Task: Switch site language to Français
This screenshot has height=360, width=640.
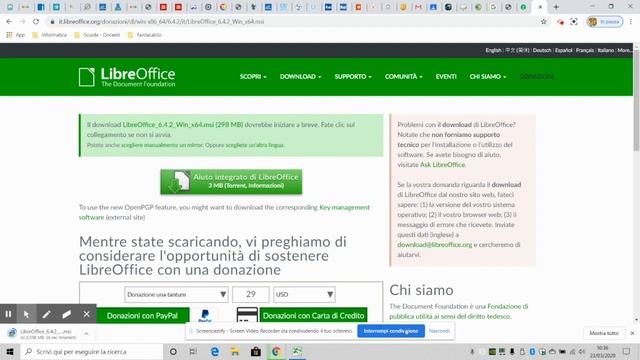Action: tap(585, 50)
